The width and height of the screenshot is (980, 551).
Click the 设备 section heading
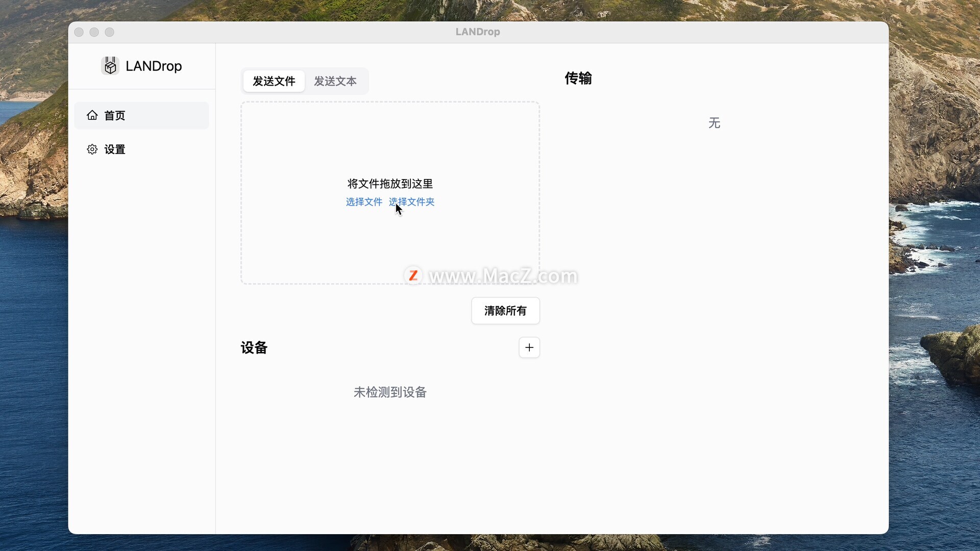point(254,348)
